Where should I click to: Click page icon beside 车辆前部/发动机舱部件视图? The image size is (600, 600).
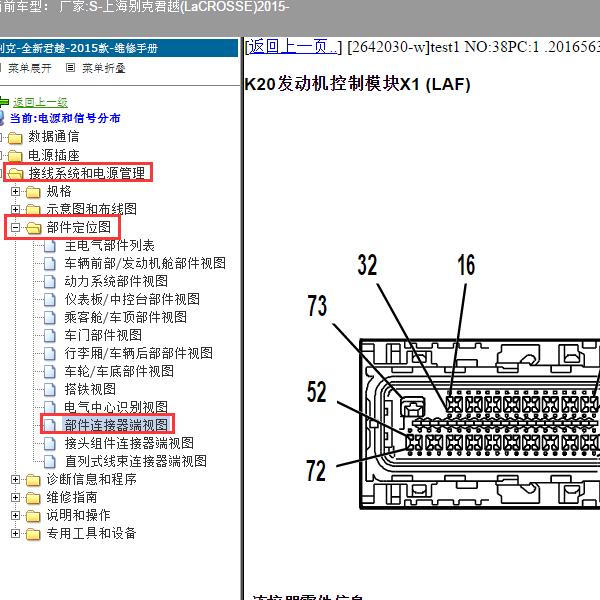click(x=50, y=264)
